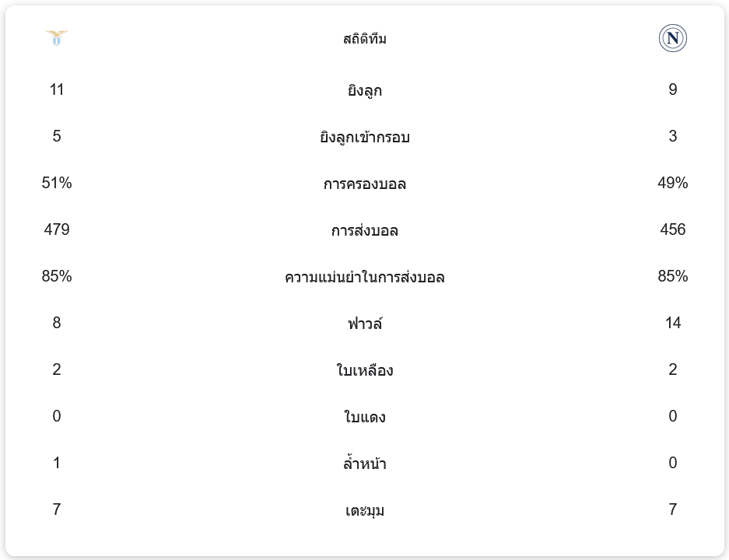Click the ล้ำหน้า offside label
729x560 pixels.
364,464
